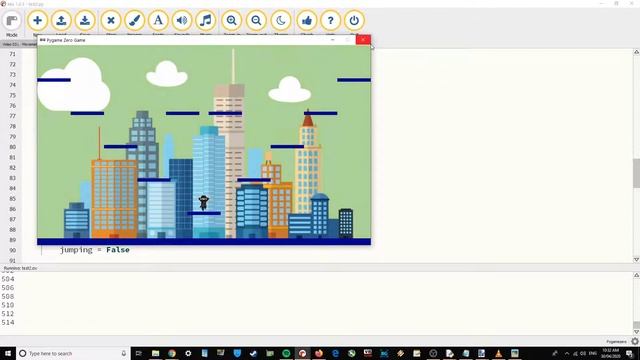Open File Explorer from the taskbar
This screenshot has width=640, height=360.
tap(156, 353)
